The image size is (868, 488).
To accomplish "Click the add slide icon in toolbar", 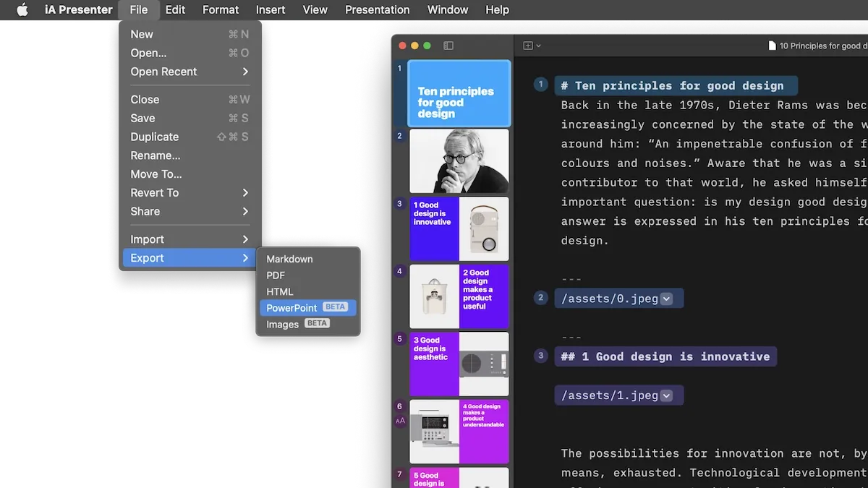I will (x=528, y=46).
